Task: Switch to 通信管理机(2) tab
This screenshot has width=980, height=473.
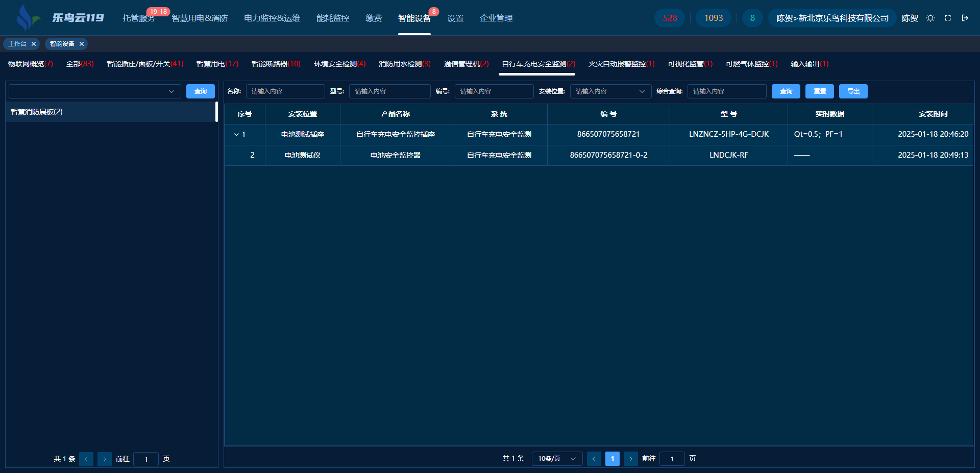Action: 467,64
